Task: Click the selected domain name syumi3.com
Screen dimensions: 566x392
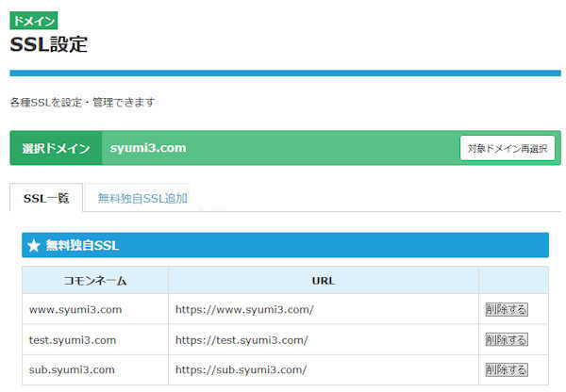Action: coord(148,148)
